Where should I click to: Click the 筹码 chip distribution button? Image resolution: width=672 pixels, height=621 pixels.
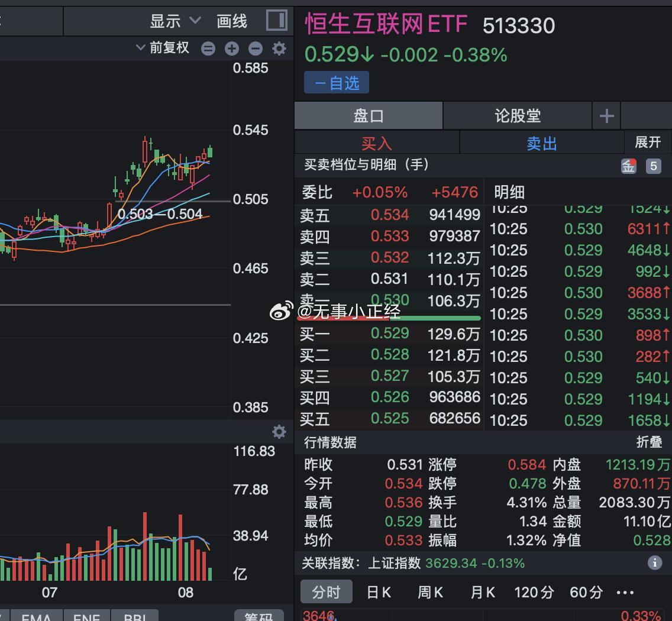(259, 616)
